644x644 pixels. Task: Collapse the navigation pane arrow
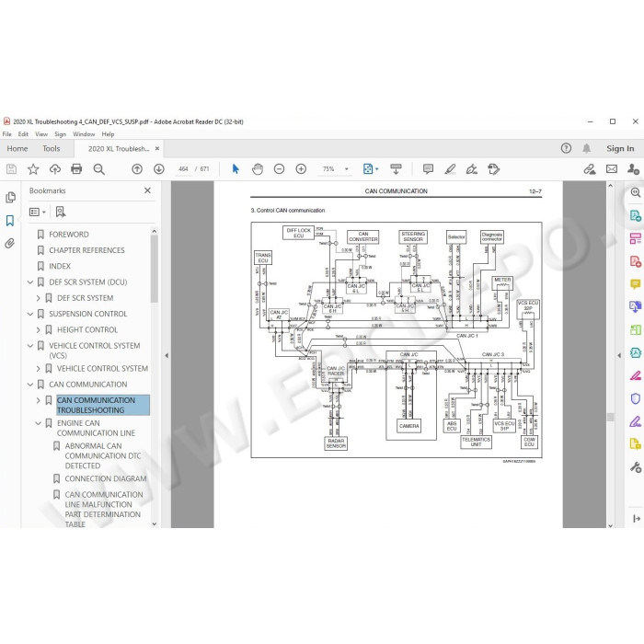pyautogui.click(x=167, y=355)
